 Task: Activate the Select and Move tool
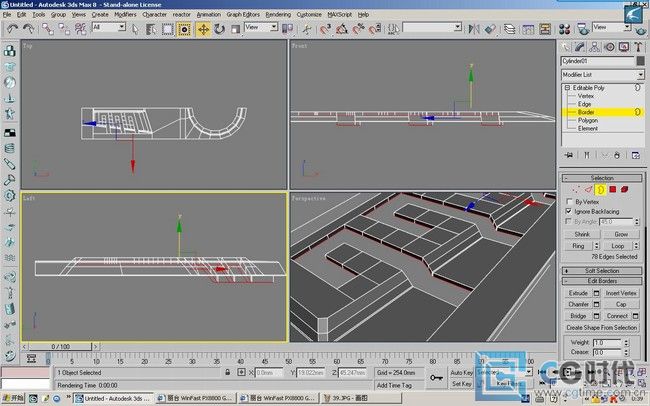[203, 29]
